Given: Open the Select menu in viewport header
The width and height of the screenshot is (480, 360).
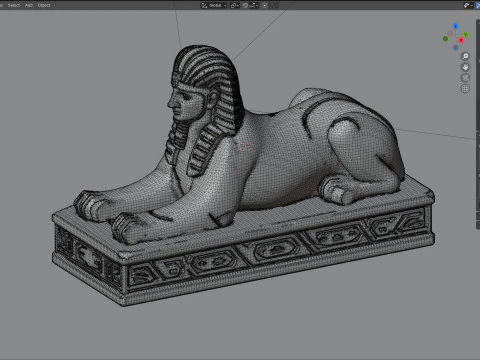Looking at the screenshot, I should point(14,5).
